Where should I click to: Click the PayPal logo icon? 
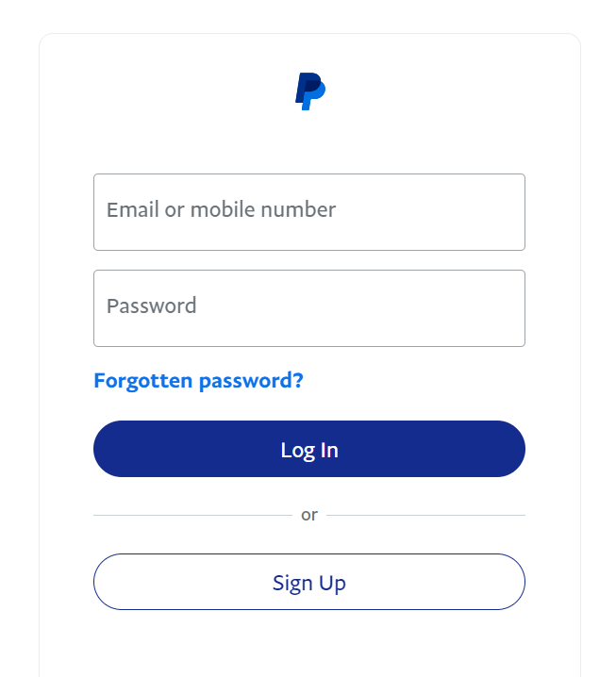tap(309, 91)
